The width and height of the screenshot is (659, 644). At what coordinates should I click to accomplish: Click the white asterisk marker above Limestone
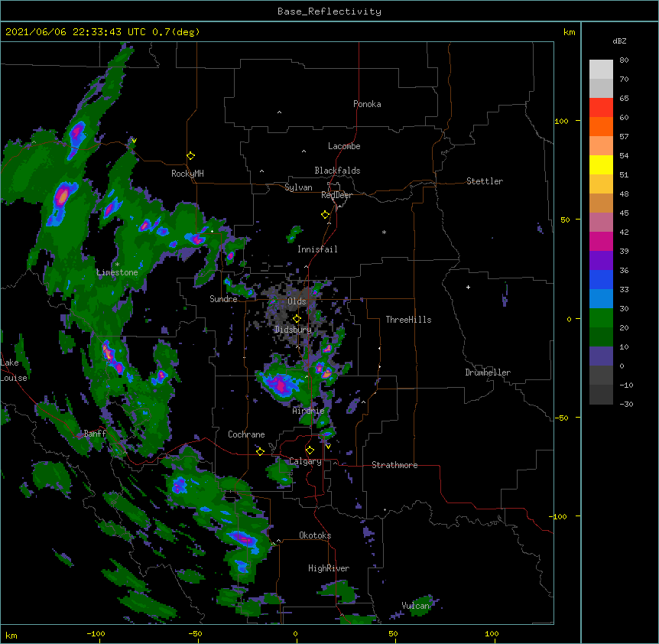point(117,265)
